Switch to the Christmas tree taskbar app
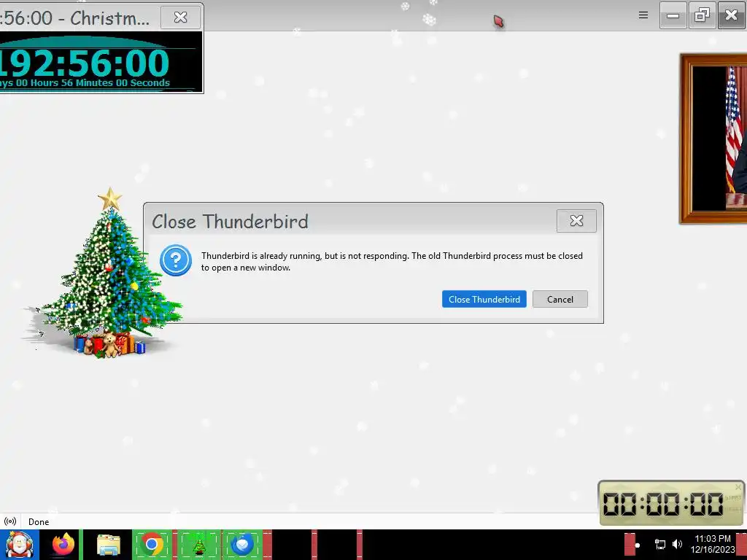This screenshot has width=747, height=560. pyautogui.click(x=199, y=545)
